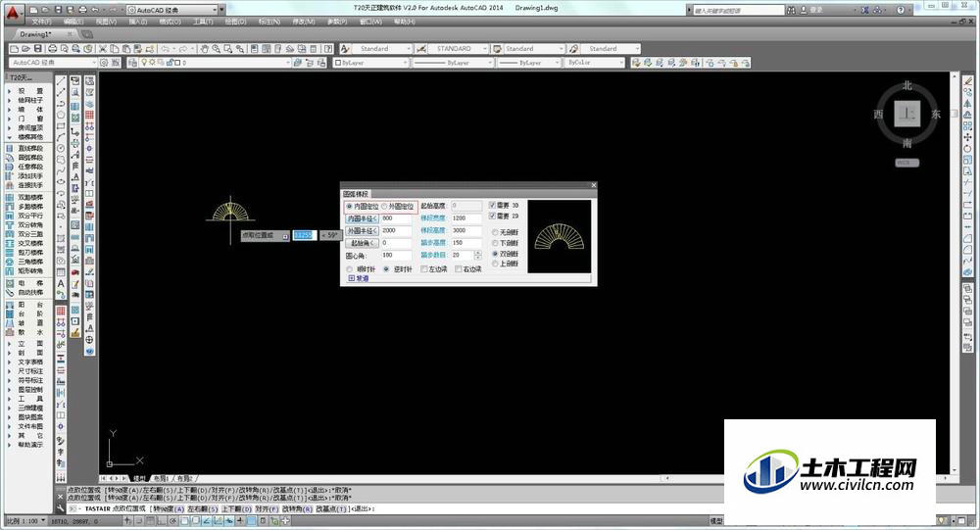
Task: Click the 起始角< button
Action: click(x=363, y=243)
